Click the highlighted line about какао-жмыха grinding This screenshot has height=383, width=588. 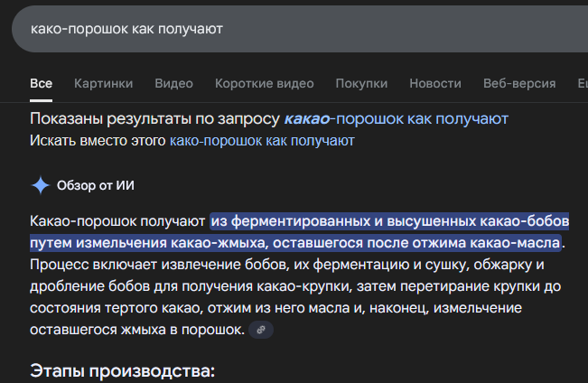pos(294,243)
